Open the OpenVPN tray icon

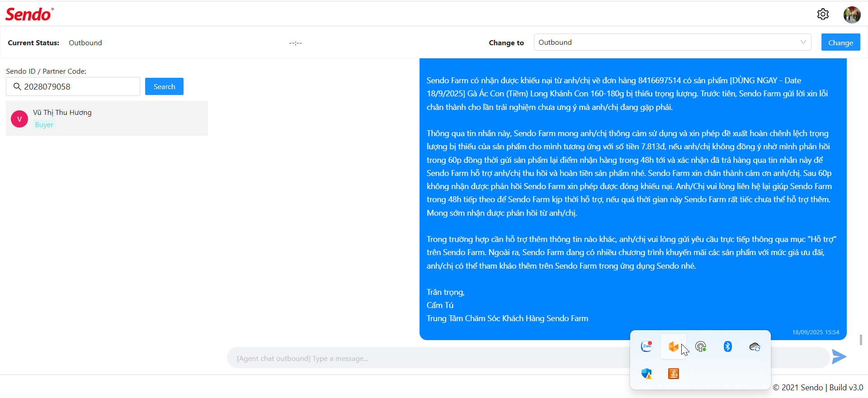[x=701, y=346]
